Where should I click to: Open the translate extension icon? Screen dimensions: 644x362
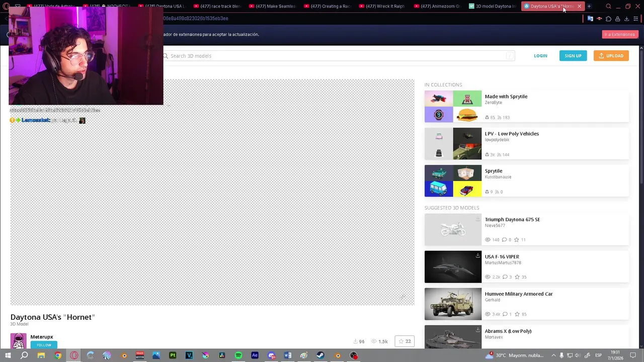click(x=590, y=19)
